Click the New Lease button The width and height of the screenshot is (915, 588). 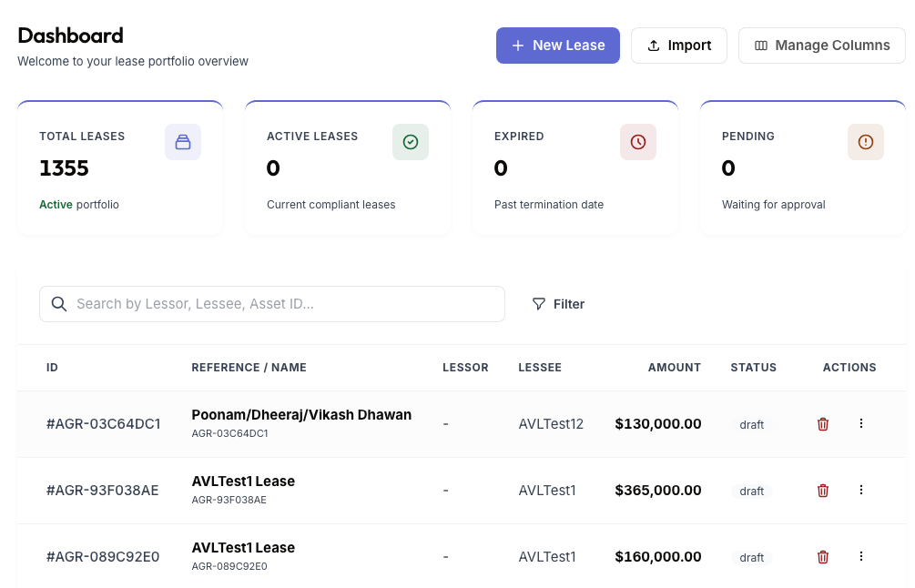click(558, 45)
